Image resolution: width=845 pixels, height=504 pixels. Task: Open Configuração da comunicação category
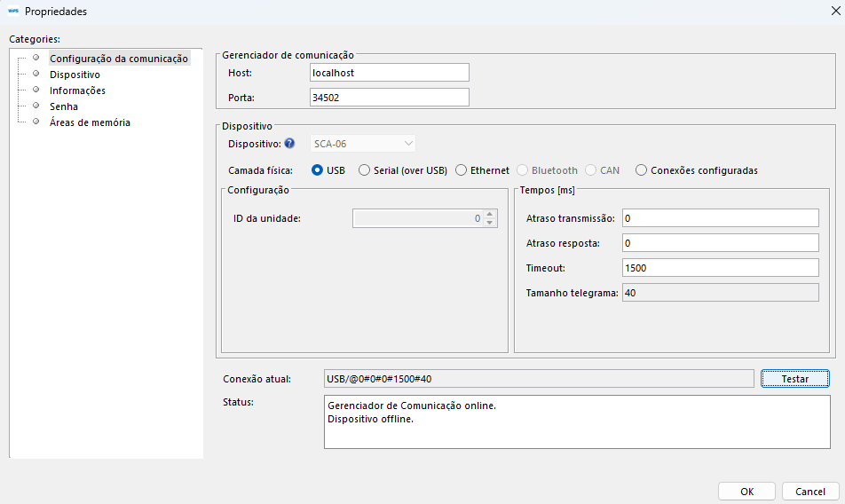[119, 59]
